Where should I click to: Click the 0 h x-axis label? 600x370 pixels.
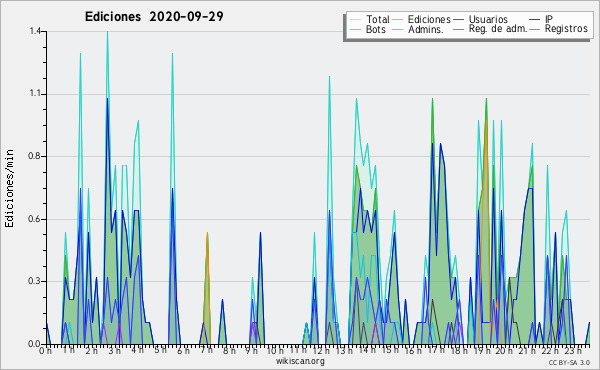click(x=46, y=351)
